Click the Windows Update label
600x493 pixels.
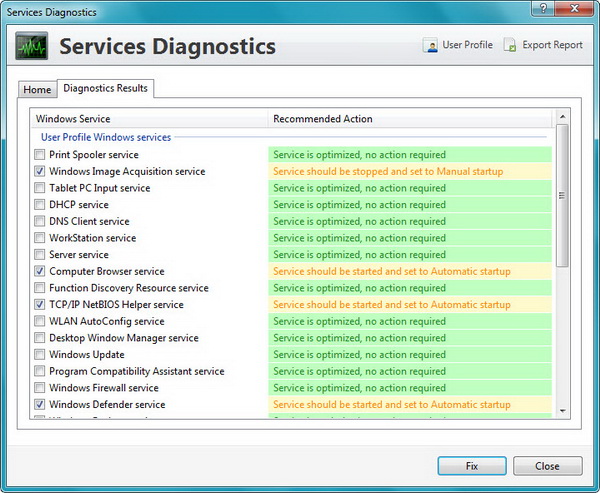pyautogui.click(x=87, y=354)
